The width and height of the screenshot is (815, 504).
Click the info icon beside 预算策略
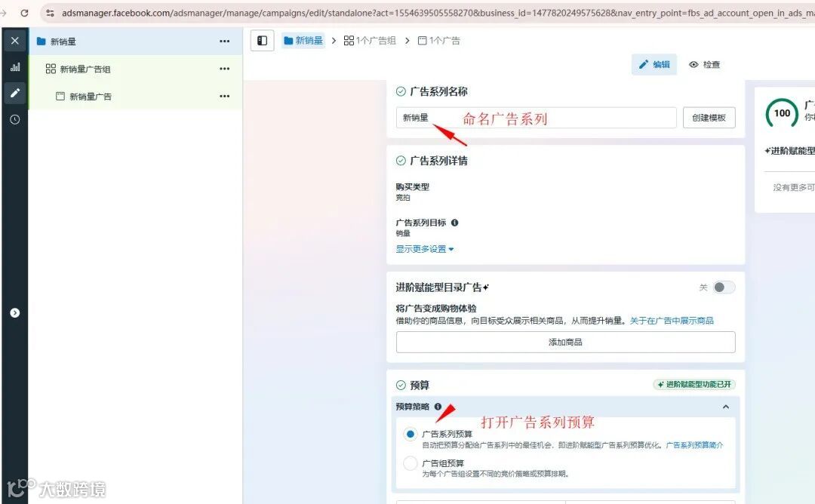(x=438, y=407)
